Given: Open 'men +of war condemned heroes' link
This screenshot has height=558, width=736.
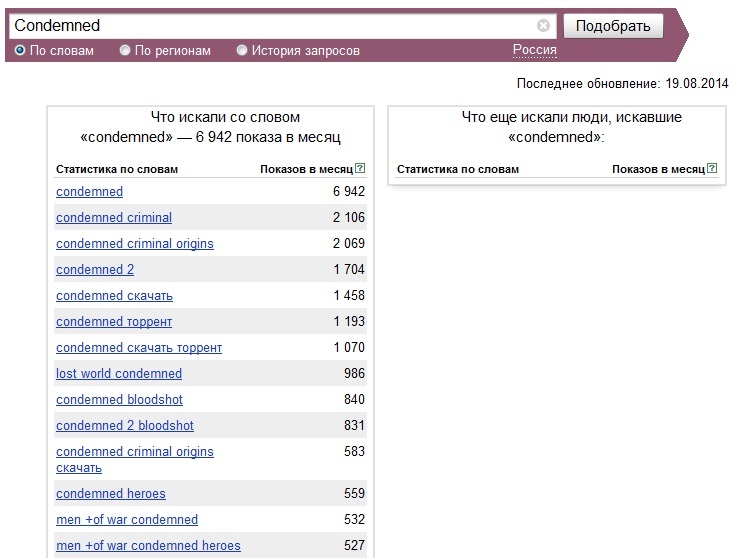Looking at the screenshot, I should (148, 545).
